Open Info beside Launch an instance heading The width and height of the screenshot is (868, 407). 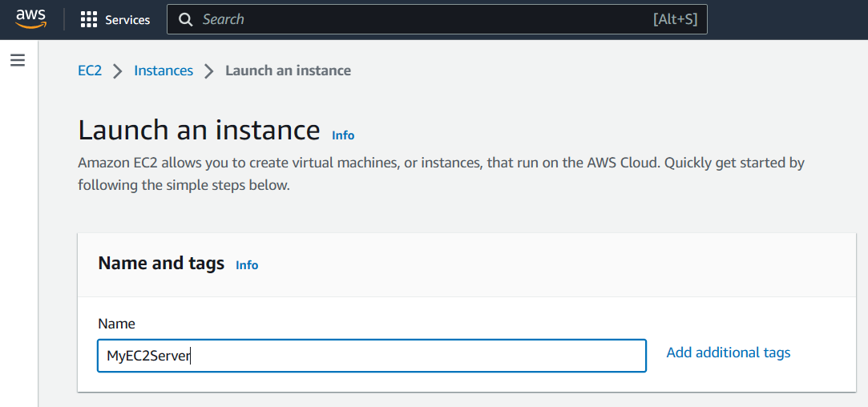click(x=343, y=135)
